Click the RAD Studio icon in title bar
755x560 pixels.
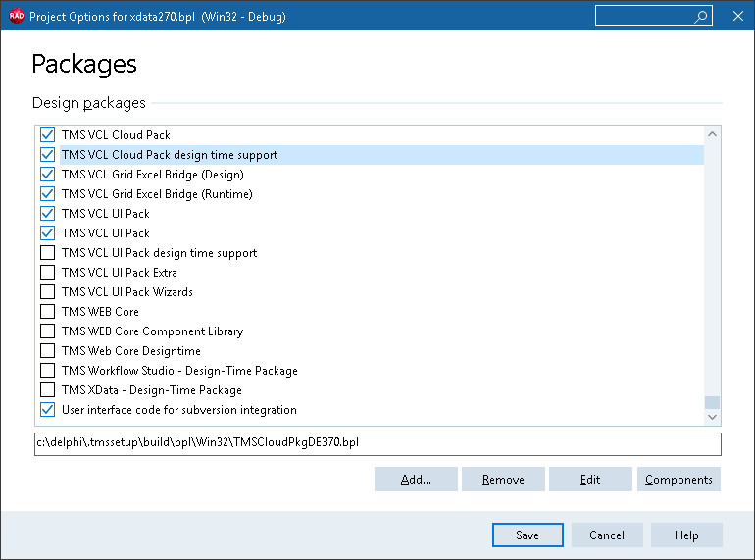(x=16, y=16)
